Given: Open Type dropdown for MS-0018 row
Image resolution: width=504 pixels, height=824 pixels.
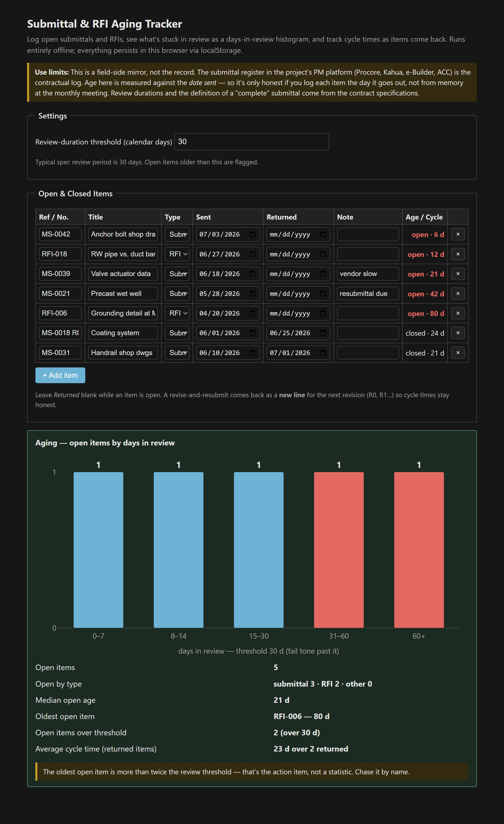Looking at the screenshot, I should click(177, 333).
